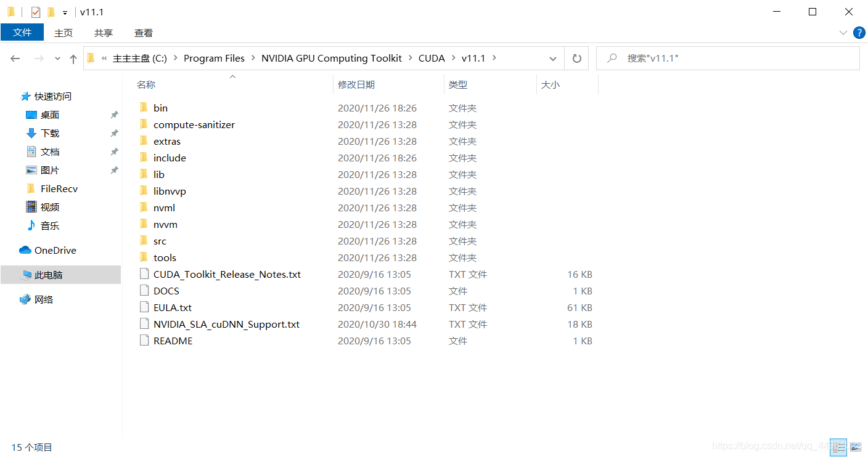The width and height of the screenshot is (868, 457).
Task: Navigate to Program Files breadcrumb
Action: click(x=214, y=58)
